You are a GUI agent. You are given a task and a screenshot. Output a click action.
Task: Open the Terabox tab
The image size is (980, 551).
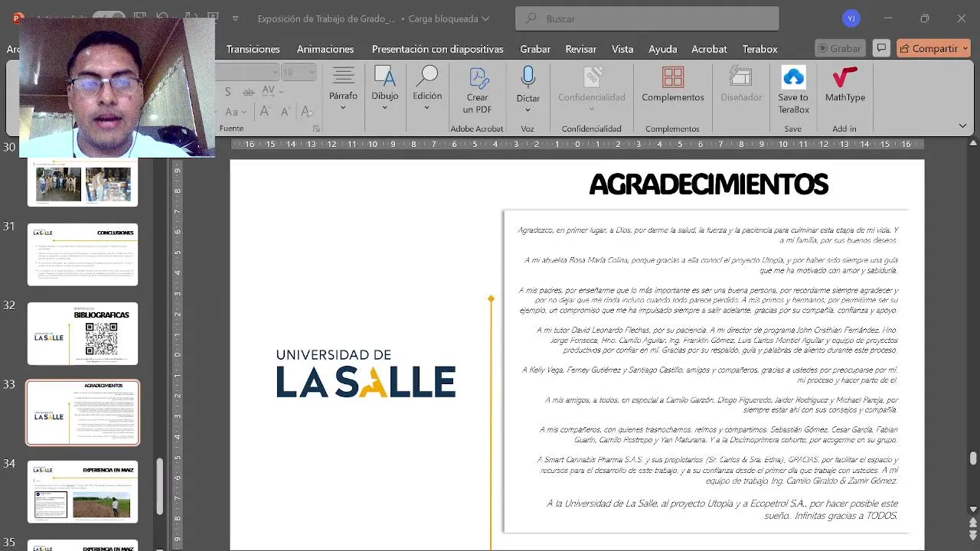pos(759,49)
